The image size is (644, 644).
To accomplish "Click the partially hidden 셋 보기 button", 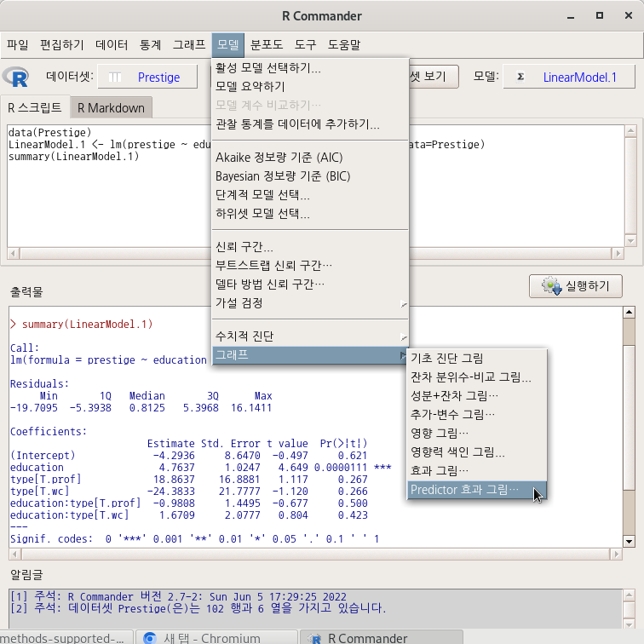I will 434,77.
